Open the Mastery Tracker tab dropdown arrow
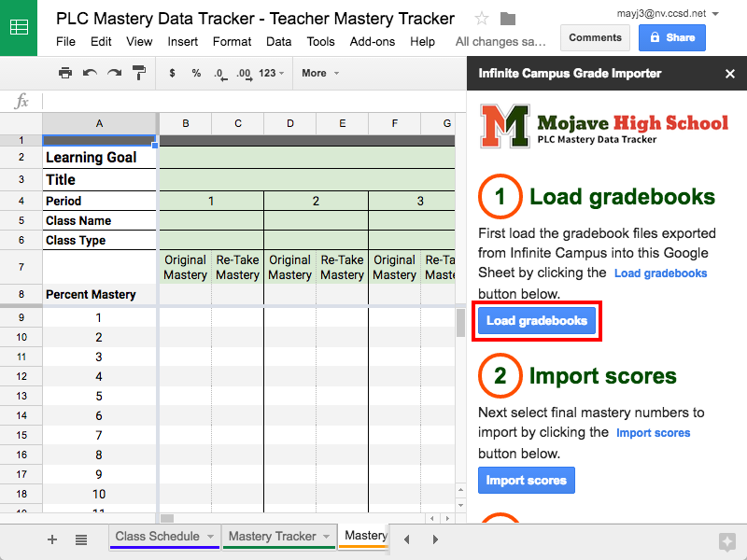 (x=326, y=536)
